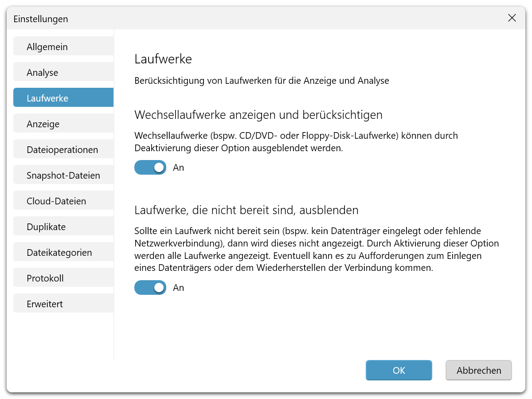This screenshot has height=399, width=532.
Task: Confirm settings with the OK button
Action: 399,370
